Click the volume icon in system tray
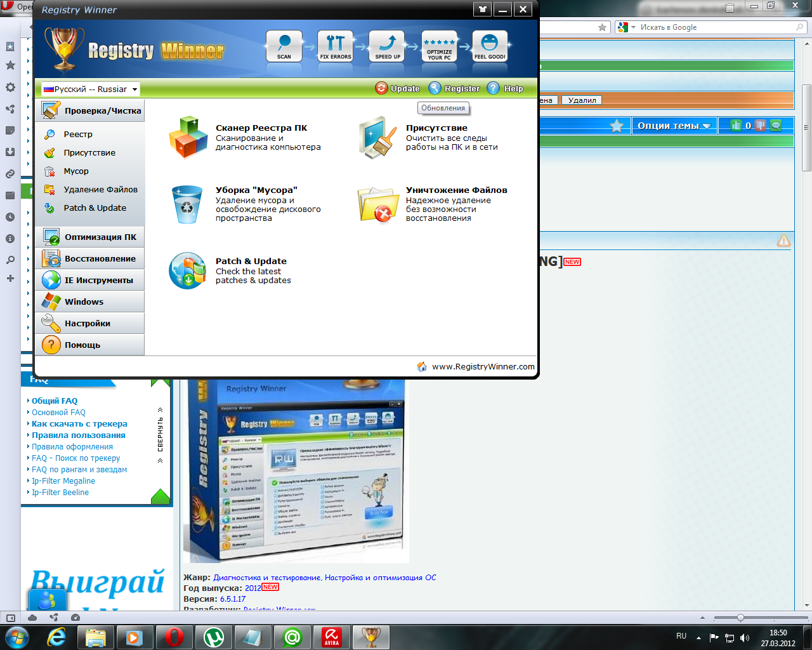Image resolution: width=812 pixels, height=650 pixels. [x=745, y=638]
